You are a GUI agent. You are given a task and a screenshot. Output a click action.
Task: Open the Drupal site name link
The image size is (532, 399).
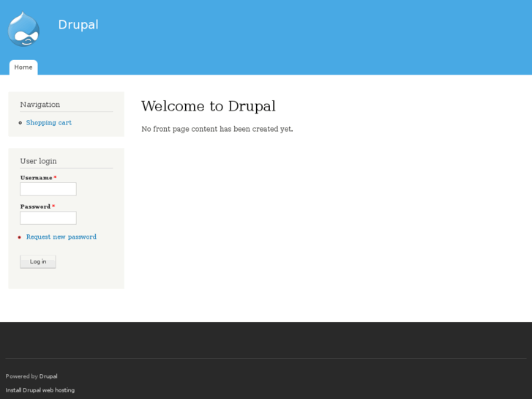click(78, 25)
